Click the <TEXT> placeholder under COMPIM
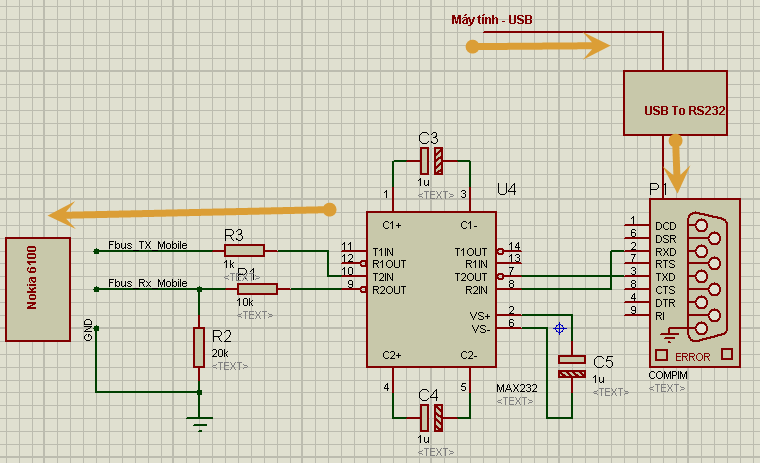The image size is (760, 463). click(667, 388)
